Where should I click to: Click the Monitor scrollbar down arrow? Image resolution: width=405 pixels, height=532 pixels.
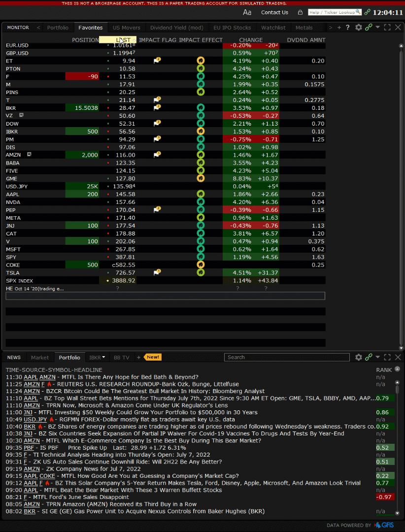point(401,348)
